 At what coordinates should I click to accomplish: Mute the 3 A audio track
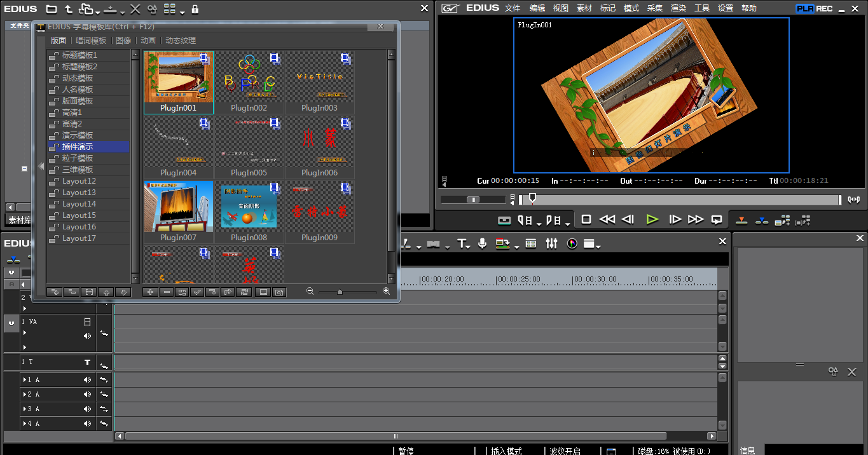[88, 409]
